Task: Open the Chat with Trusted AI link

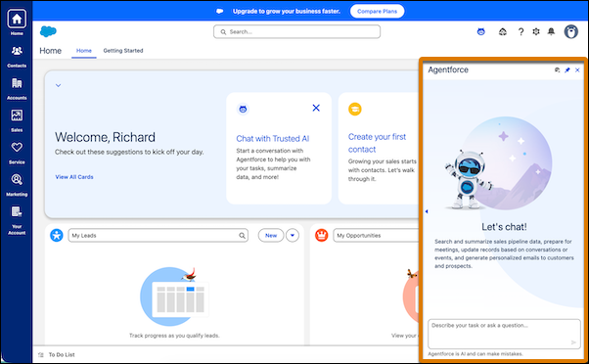Action: tap(273, 139)
